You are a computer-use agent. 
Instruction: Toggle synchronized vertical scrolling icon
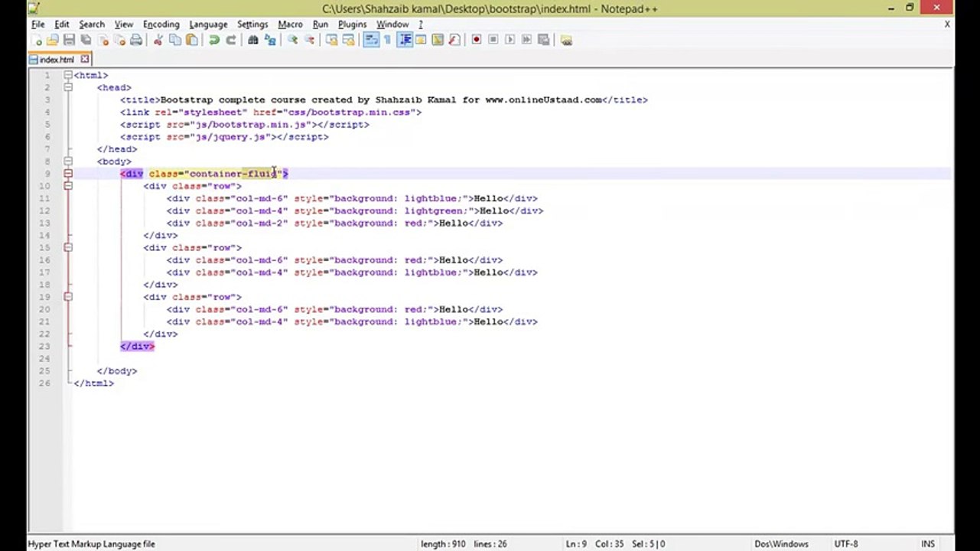click(x=331, y=40)
